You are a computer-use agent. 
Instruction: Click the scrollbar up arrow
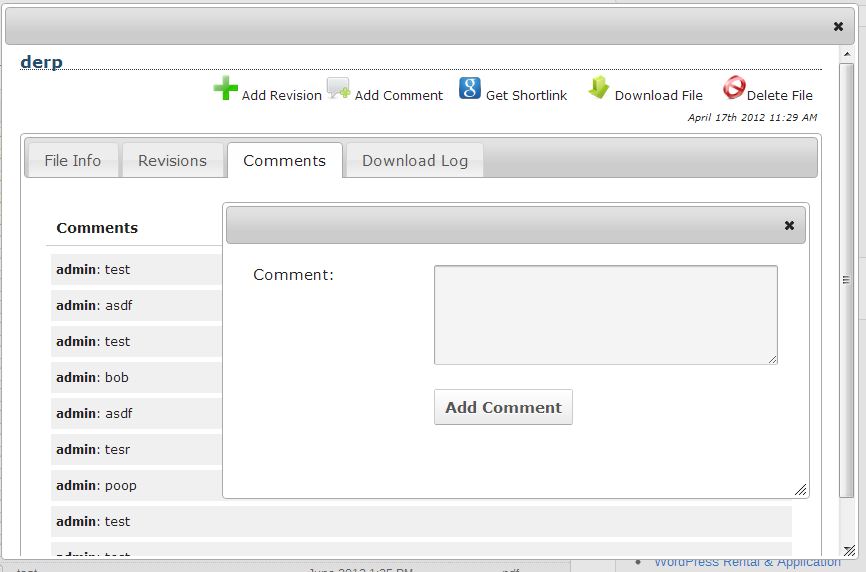pos(847,54)
